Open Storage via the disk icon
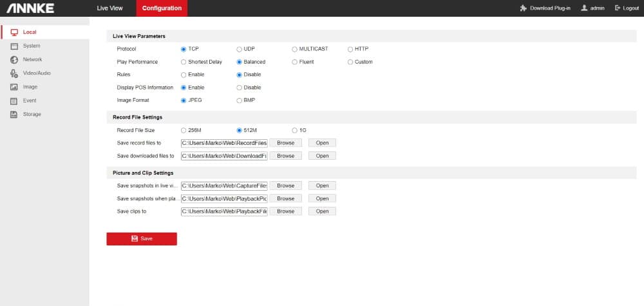 tap(14, 114)
